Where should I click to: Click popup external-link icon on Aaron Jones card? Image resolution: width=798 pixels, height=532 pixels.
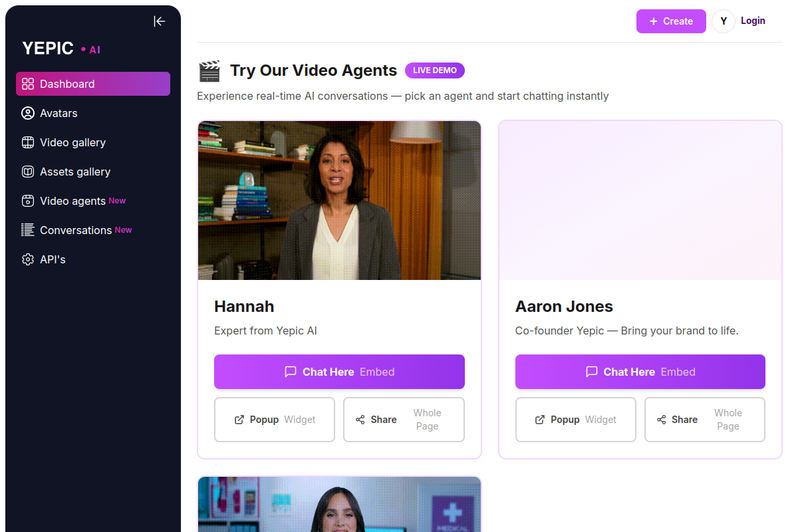(541, 420)
